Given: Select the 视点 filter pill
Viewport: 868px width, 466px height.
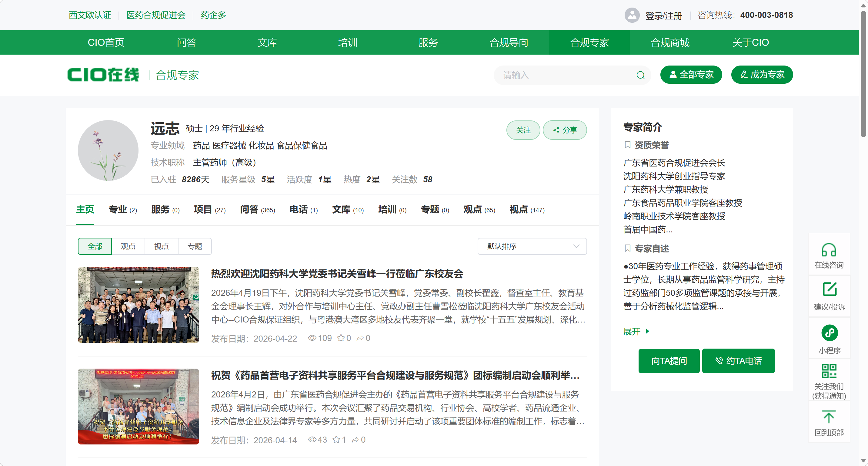Looking at the screenshot, I should coord(162,246).
